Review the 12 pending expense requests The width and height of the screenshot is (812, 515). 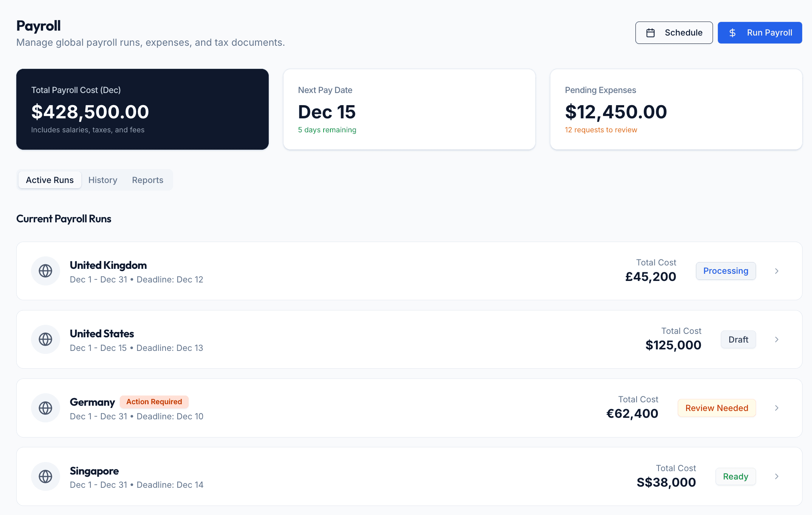click(x=601, y=130)
